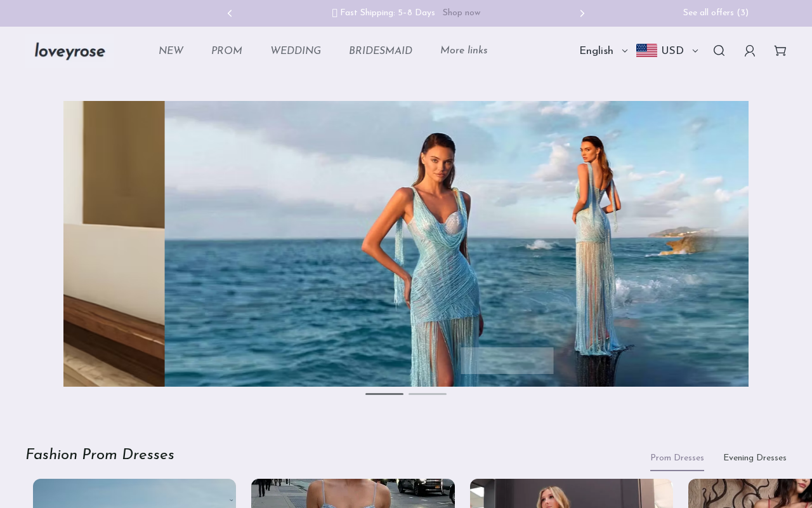The width and height of the screenshot is (812, 508).
Task: Switch to the Prom Dresses tab
Action: coord(677,458)
